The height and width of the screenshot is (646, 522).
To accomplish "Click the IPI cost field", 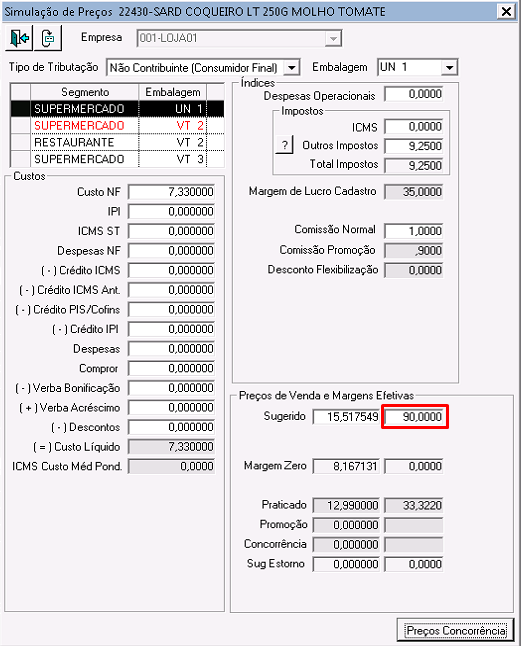I will pyautogui.click(x=171, y=212).
